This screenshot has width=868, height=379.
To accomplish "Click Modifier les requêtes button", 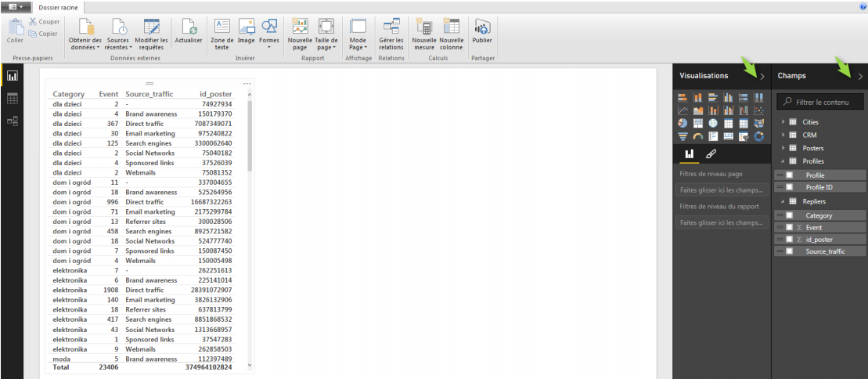I will point(151,34).
